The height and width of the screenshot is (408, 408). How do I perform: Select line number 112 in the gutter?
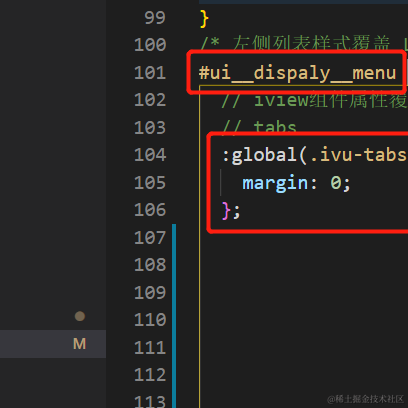point(150,375)
